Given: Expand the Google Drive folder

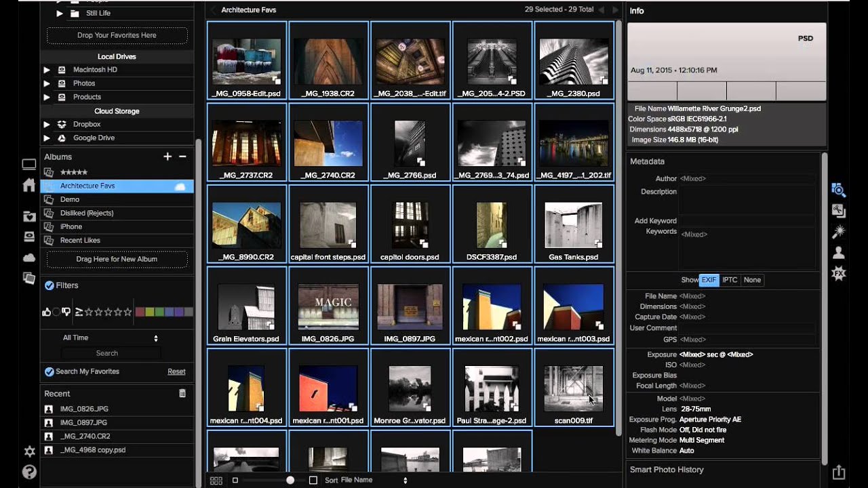Looking at the screenshot, I should tap(47, 138).
